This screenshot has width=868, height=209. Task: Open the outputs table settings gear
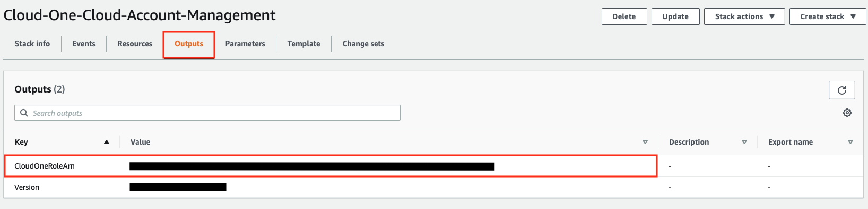pos(847,113)
